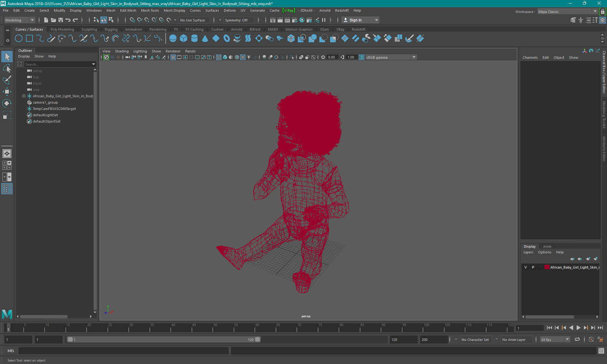This screenshot has width=607, height=364.
Task: Click the time range slider bar
Action: tap(164, 340)
